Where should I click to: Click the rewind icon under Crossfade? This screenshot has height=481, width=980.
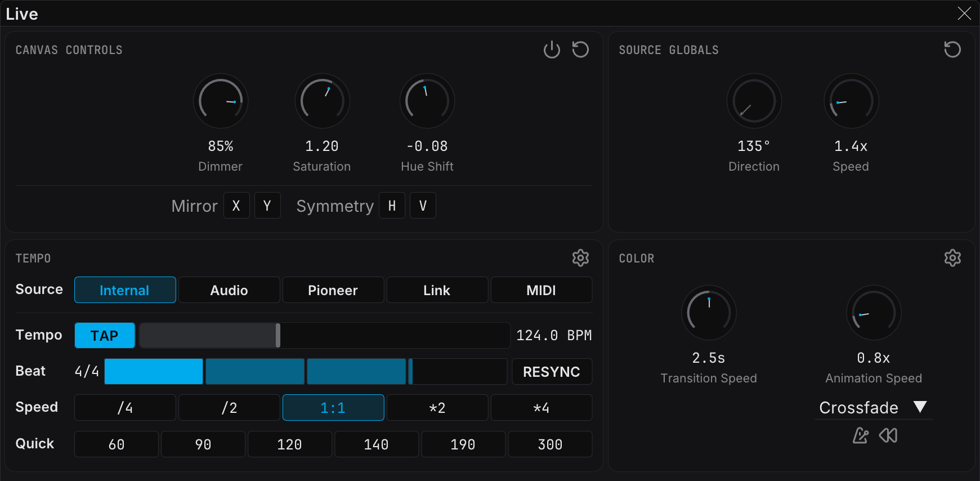coord(888,435)
